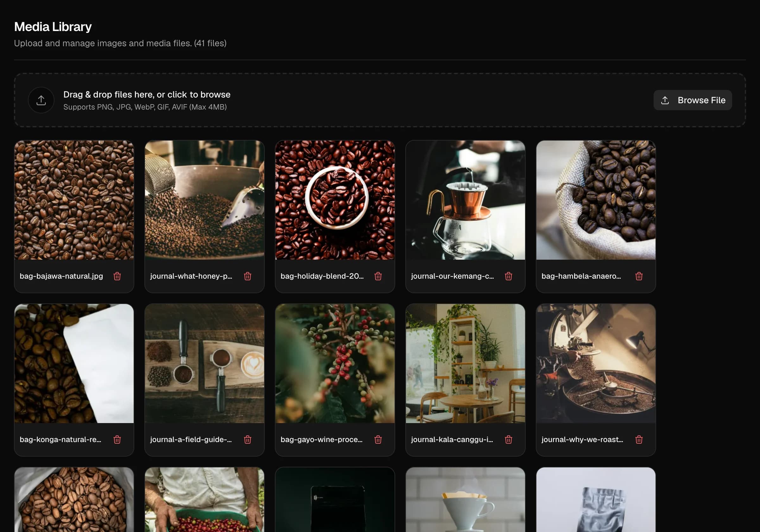Image resolution: width=760 pixels, height=532 pixels.
Task: Click the Media Library heading
Action: point(53,27)
